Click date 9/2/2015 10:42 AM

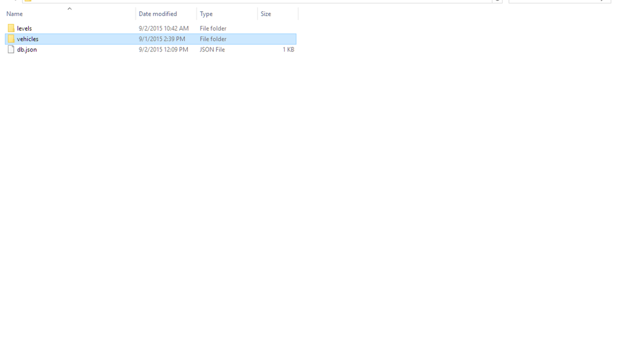coord(164,28)
